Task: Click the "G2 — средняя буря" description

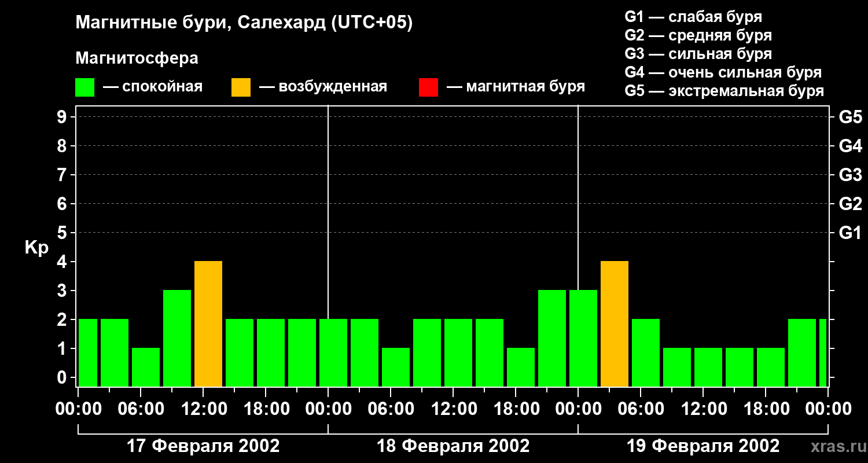Action: [698, 35]
